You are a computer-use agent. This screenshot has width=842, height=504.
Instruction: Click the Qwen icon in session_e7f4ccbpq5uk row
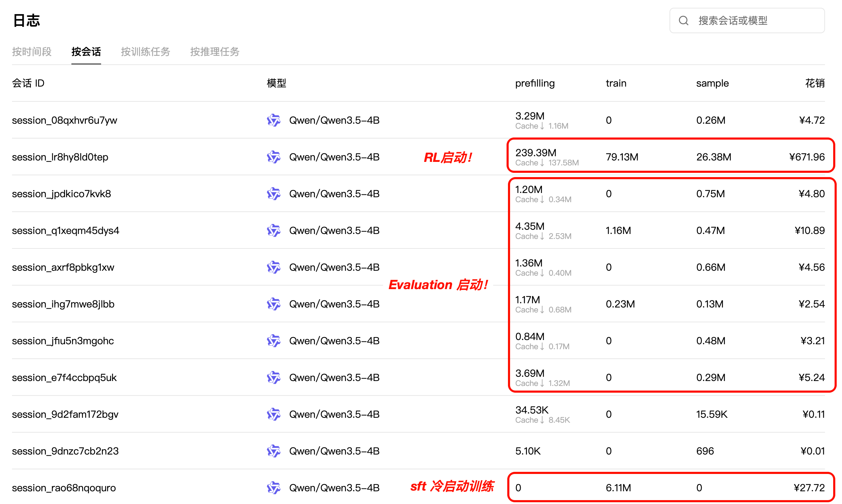274,377
